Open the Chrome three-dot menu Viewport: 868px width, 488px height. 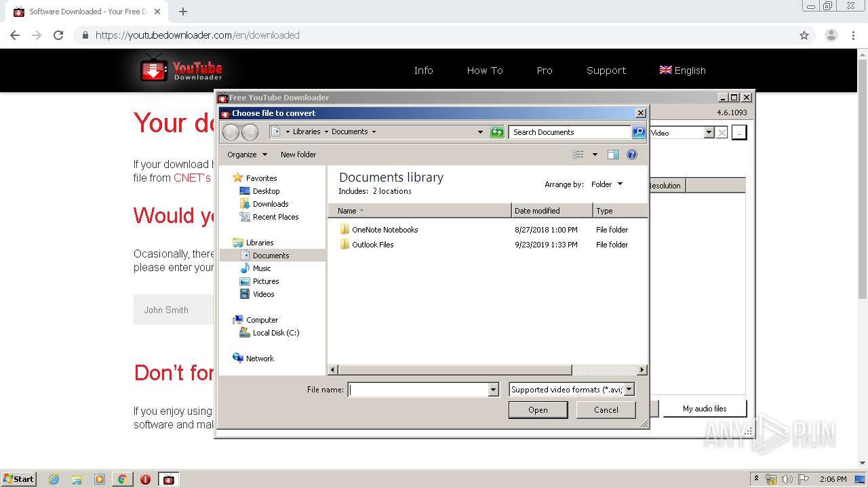point(853,35)
